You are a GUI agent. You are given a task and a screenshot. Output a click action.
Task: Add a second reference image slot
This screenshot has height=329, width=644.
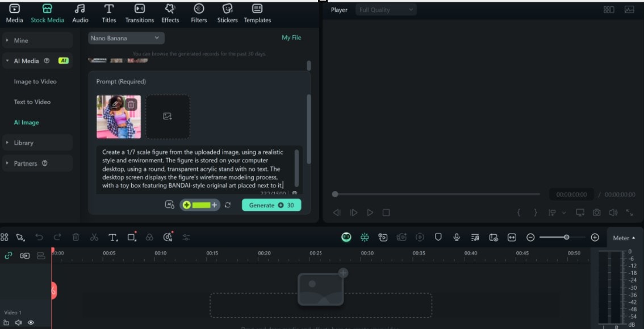pos(168,116)
